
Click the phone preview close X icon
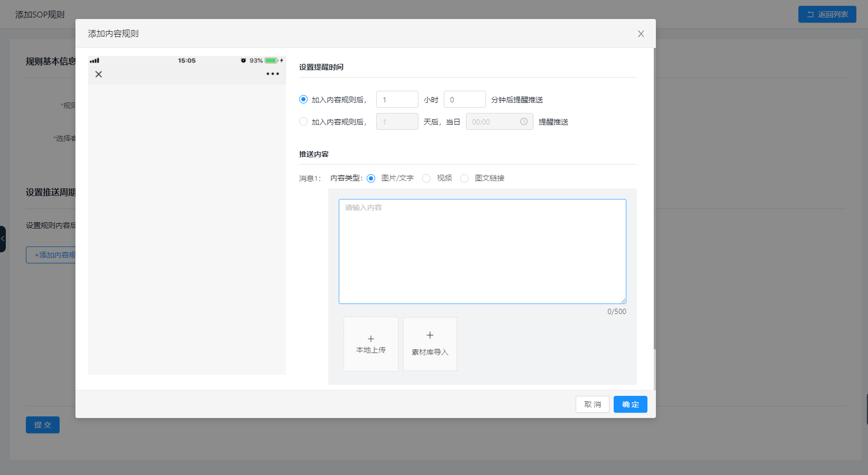[x=99, y=74]
